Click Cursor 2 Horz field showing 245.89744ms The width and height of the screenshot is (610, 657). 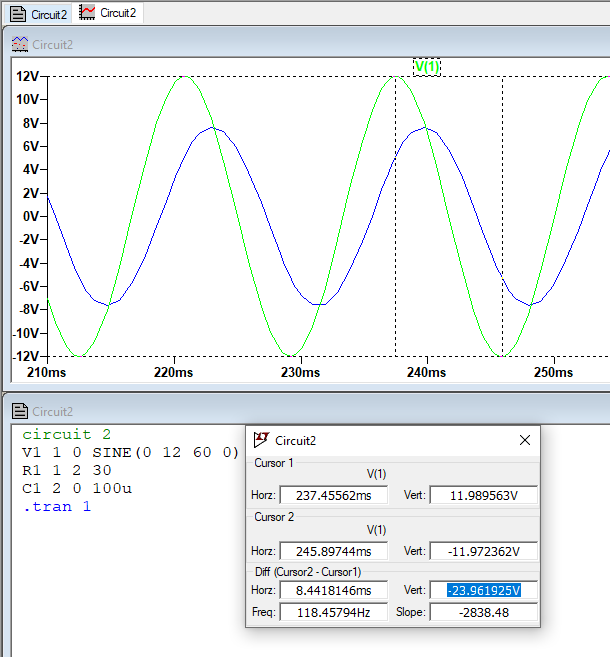point(333,551)
